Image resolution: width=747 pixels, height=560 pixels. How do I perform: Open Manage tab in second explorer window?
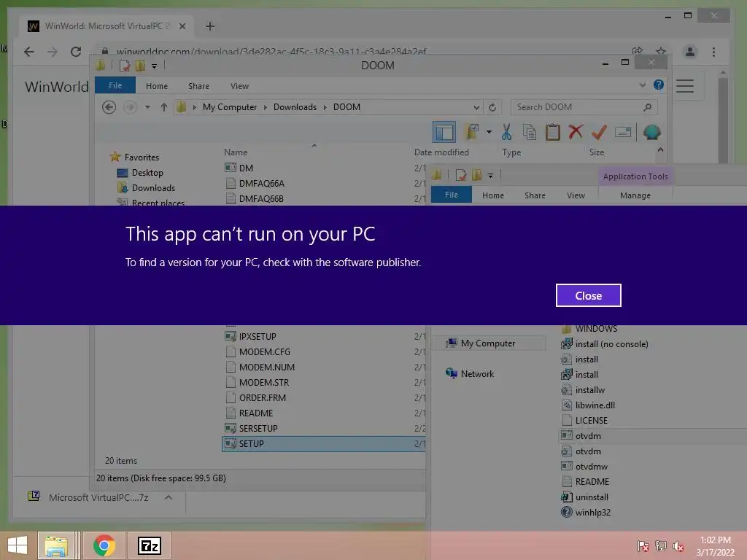click(x=635, y=195)
